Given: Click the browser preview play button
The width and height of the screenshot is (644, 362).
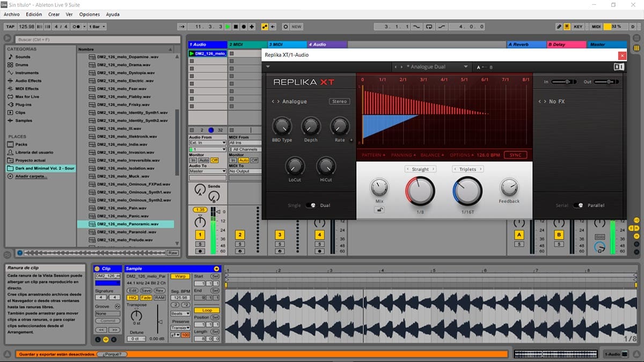Looking at the screenshot, I should [20, 253].
